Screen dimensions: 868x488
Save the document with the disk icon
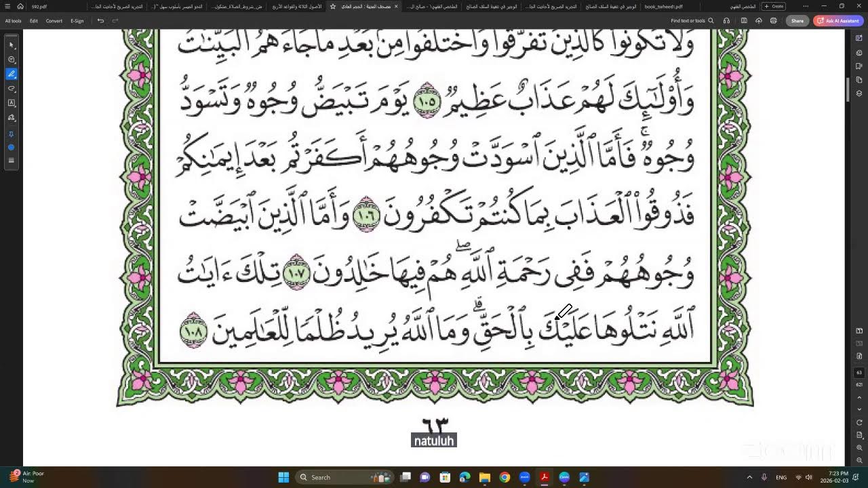[x=744, y=21]
